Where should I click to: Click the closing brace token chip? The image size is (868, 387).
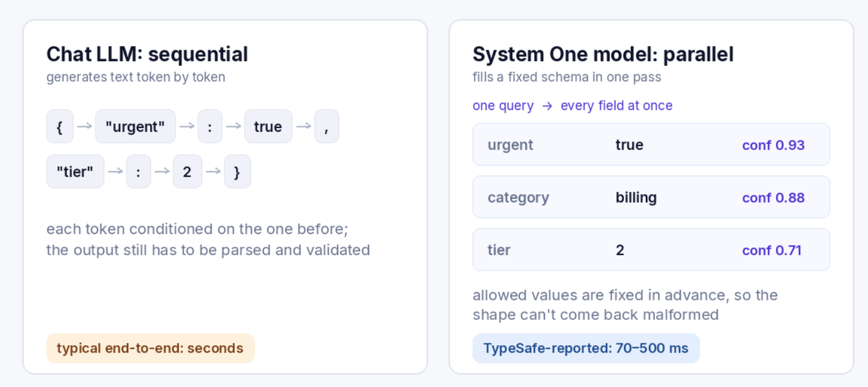237,171
